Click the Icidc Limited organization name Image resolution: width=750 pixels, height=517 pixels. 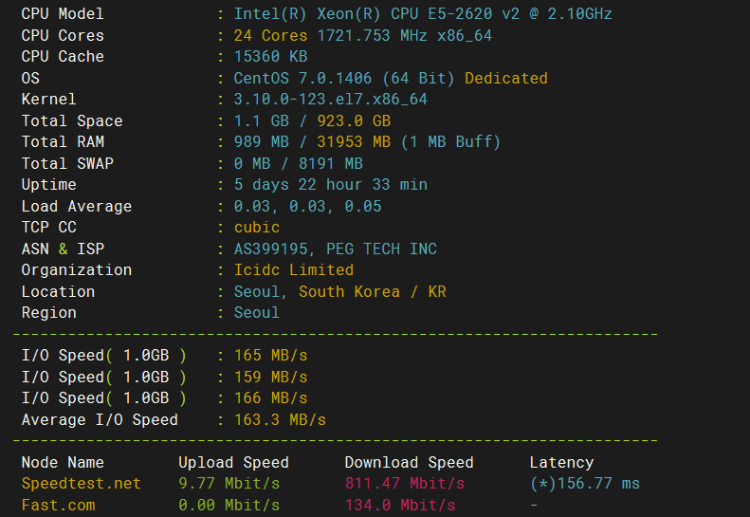click(x=294, y=270)
